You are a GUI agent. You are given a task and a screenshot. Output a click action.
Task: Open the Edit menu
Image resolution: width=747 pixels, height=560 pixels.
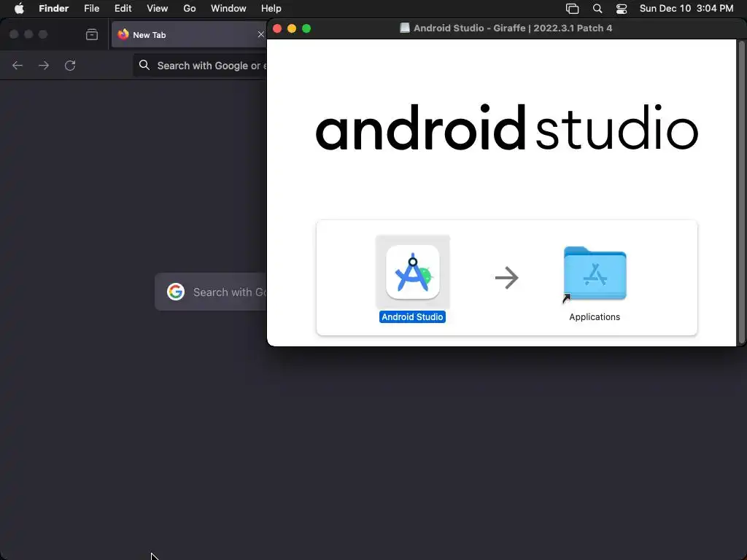tap(123, 9)
